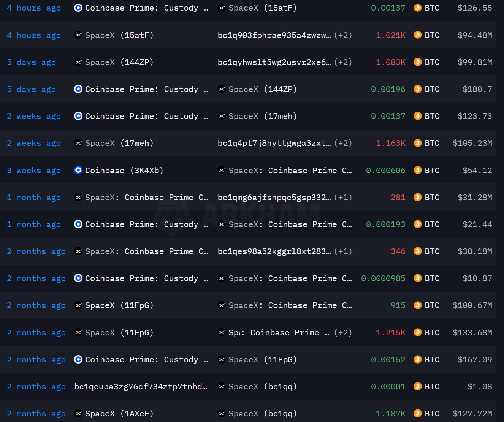Open the "3 weeks ago" transaction timestamp
The image size is (504, 422).
(x=34, y=171)
